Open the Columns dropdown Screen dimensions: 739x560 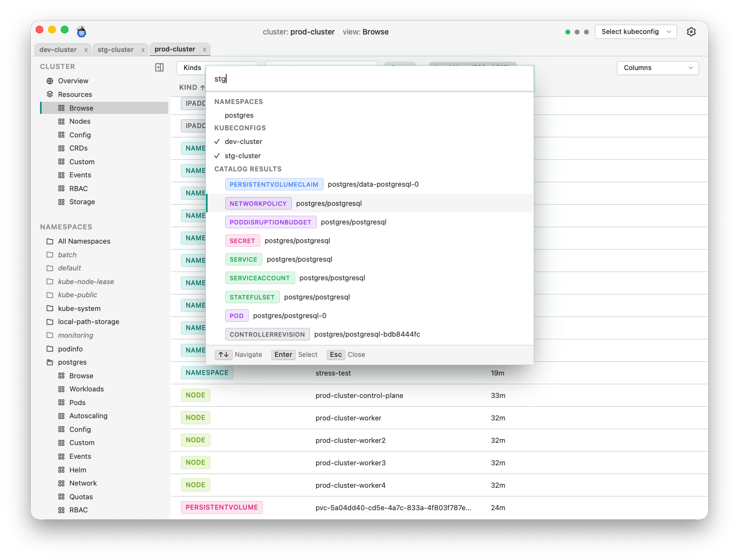[x=657, y=68]
